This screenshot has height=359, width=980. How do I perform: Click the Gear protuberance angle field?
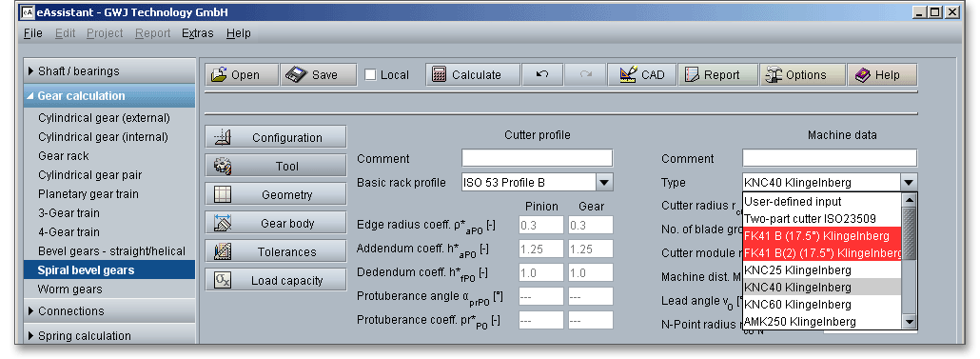(x=591, y=296)
